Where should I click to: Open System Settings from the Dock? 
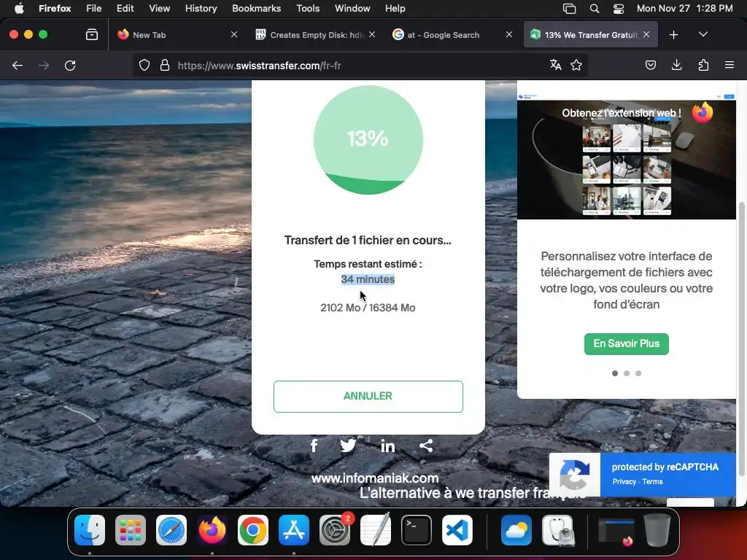tap(335, 530)
